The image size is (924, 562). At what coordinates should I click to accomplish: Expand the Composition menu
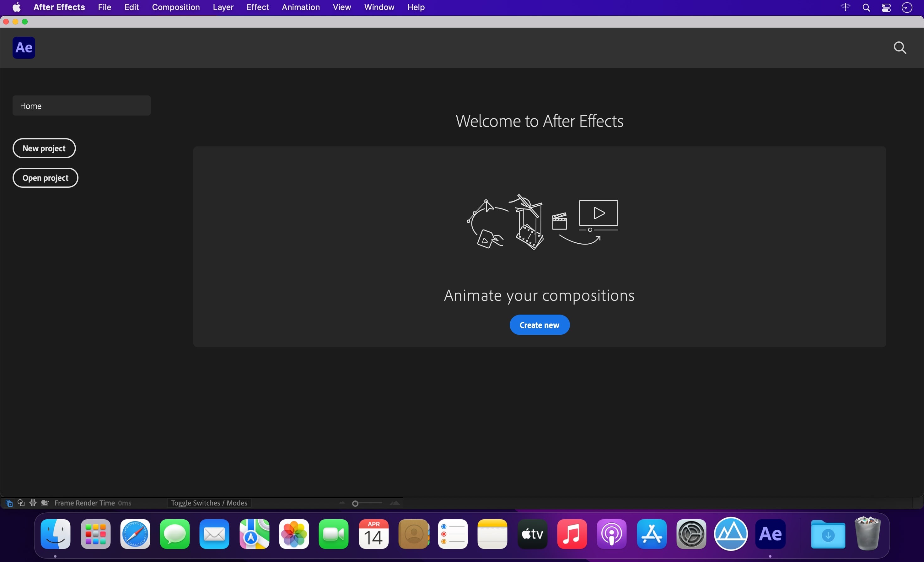tap(175, 8)
